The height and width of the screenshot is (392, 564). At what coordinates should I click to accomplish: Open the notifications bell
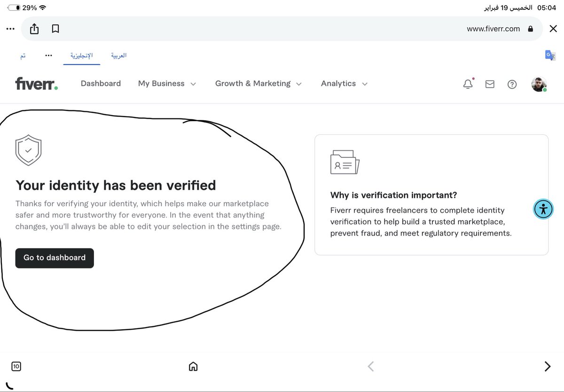coord(468,84)
